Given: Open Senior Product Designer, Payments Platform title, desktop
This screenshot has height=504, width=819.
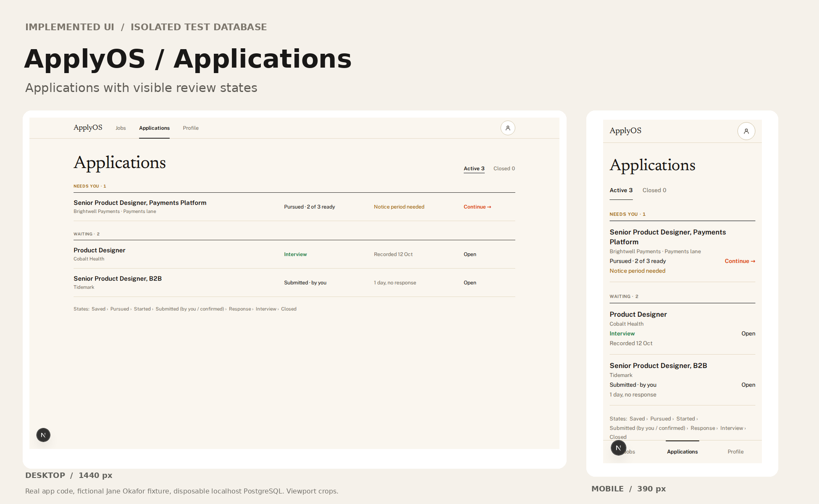Looking at the screenshot, I should [x=140, y=203].
